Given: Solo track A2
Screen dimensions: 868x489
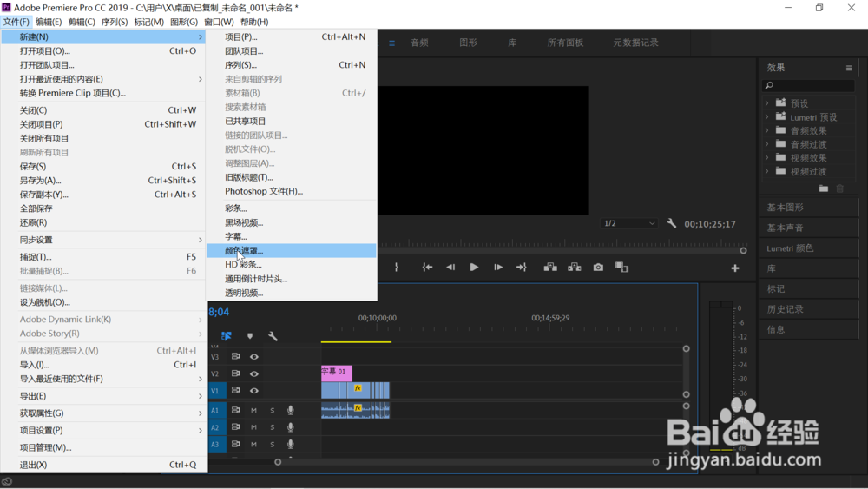Looking at the screenshot, I should tap(272, 427).
